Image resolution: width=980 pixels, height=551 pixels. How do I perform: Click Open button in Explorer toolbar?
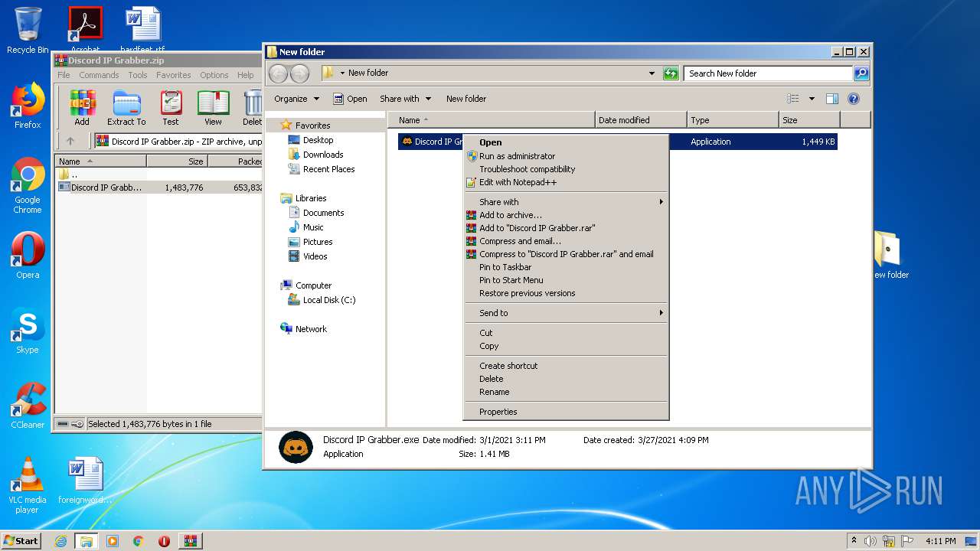[350, 99]
